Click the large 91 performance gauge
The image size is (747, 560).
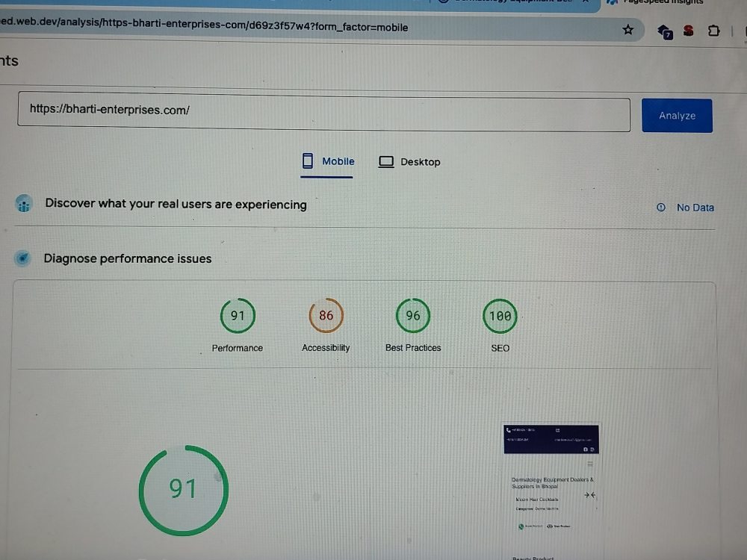point(184,490)
